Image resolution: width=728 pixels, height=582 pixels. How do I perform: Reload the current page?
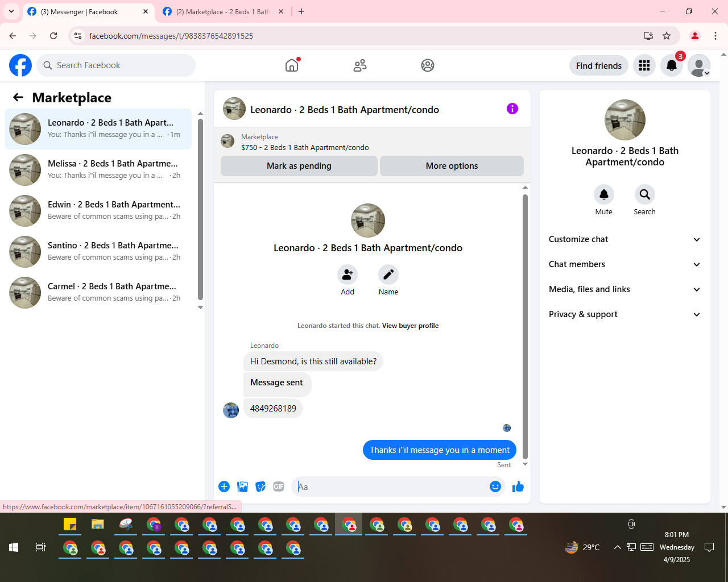53,36
